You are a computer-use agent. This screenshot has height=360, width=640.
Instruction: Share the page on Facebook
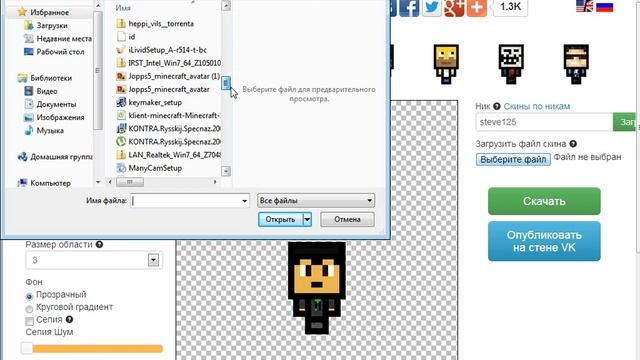click(409, 7)
